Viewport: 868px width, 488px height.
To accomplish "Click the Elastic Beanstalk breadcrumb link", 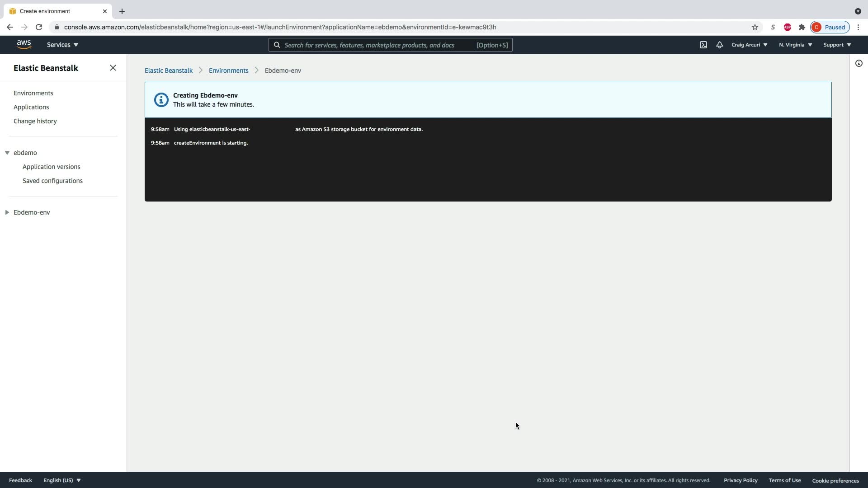I will tap(169, 70).
